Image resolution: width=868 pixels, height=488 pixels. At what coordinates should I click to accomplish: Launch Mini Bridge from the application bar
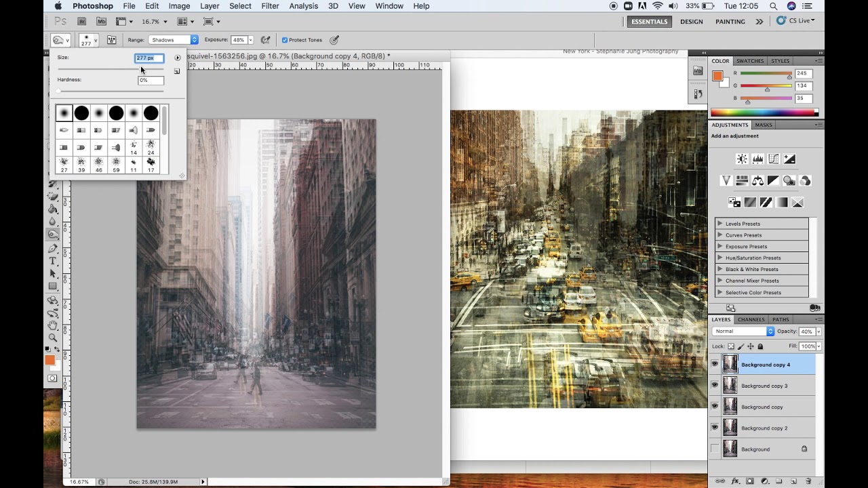coord(101,22)
